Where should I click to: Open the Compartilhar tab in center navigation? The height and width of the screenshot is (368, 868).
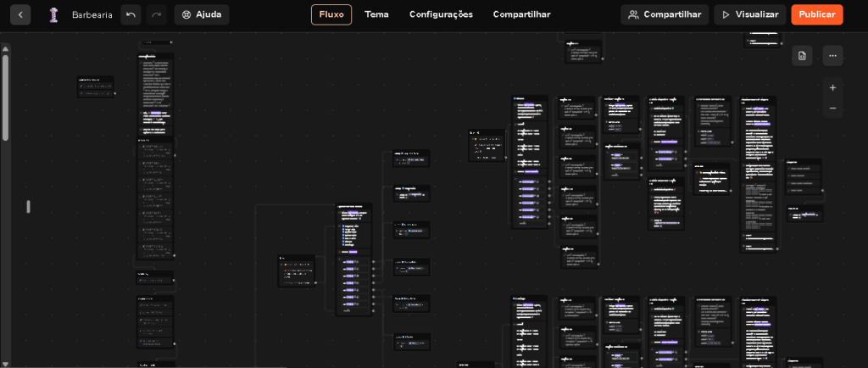pos(521,14)
